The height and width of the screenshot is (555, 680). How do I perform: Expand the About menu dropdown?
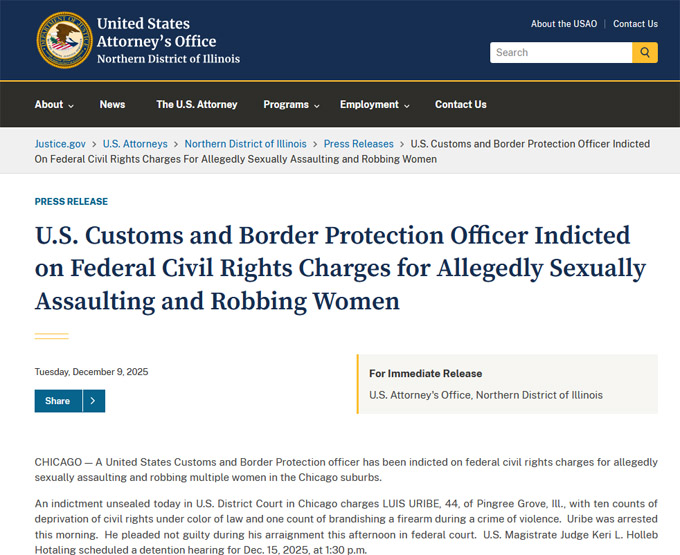coord(55,105)
